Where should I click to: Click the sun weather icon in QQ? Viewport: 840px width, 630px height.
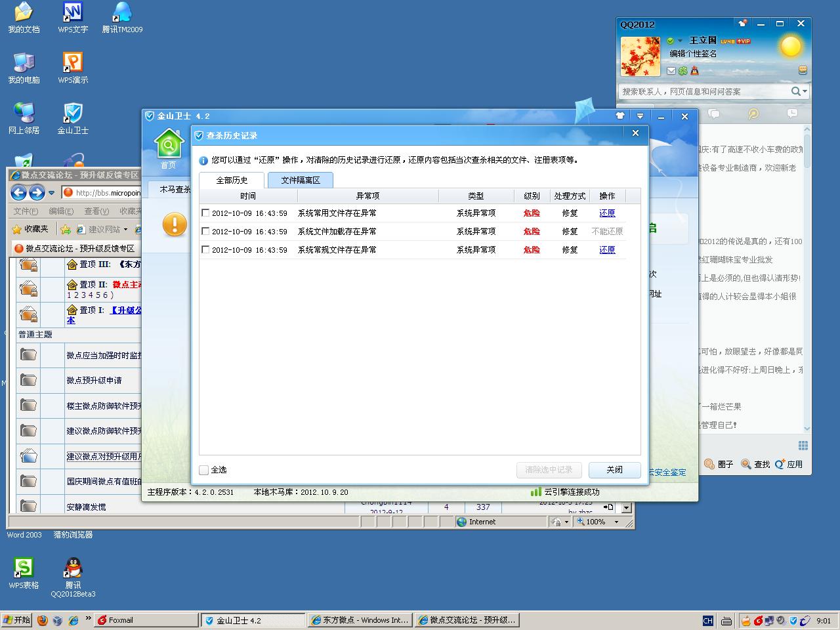[x=789, y=47]
